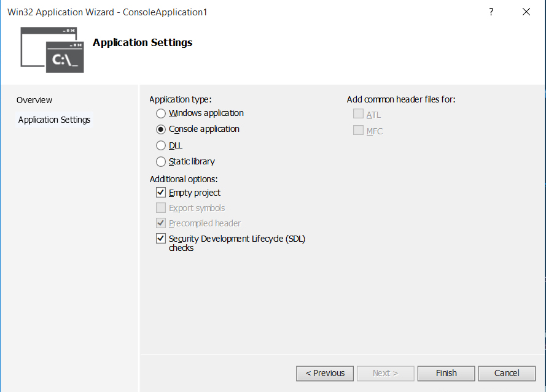The image size is (546, 392).
Task: Click the Export symbols checkbox
Action: pyautogui.click(x=160, y=207)
